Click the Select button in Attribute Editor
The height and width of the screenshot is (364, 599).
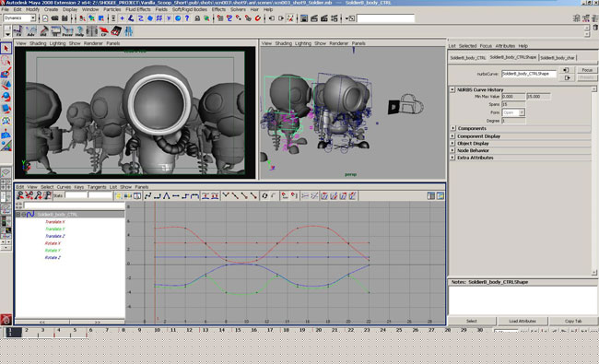click(x=472, y=321)
